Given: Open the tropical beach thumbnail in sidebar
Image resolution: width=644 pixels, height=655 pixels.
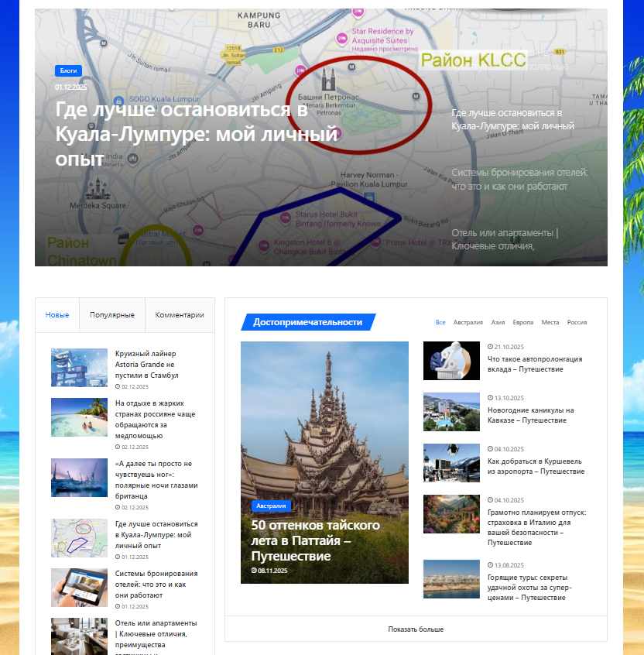Looking at the screenshot, I should coord(80,417).
